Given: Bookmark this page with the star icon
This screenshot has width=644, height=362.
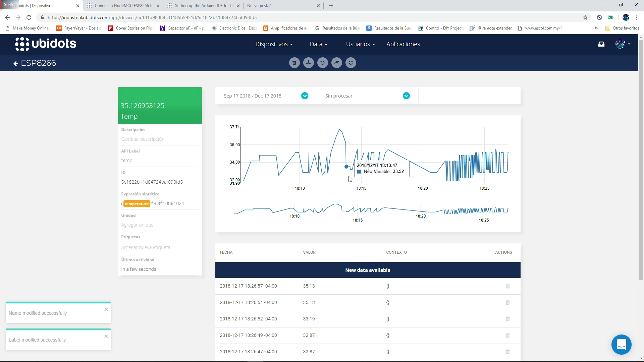Looking at the screenshot, I should [x=585, y=17].
